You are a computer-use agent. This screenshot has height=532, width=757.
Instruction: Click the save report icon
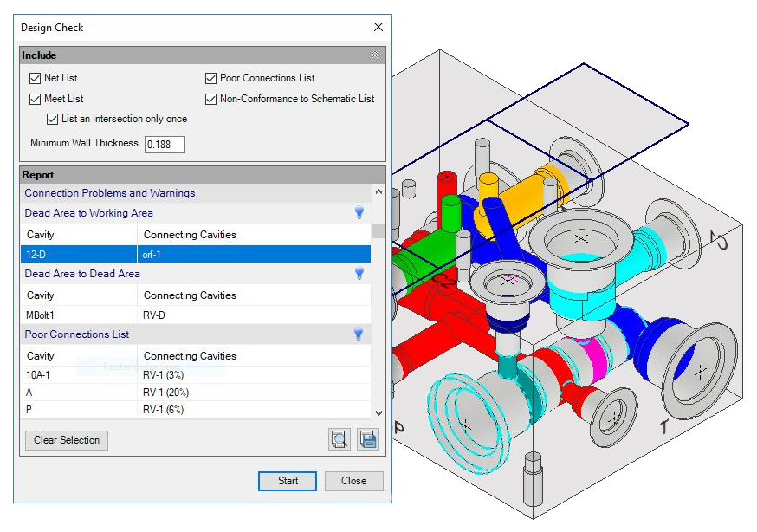(x=368, y=440)
